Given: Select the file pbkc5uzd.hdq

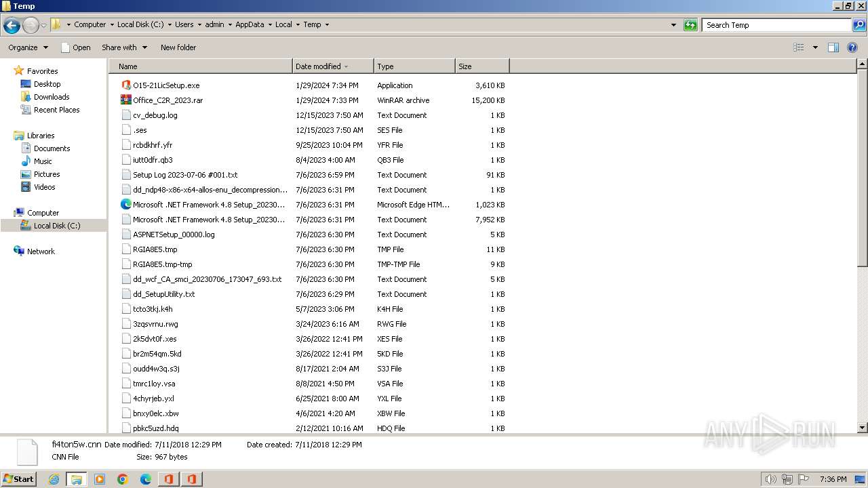Looking at the screenshot, I should (156, 428).
